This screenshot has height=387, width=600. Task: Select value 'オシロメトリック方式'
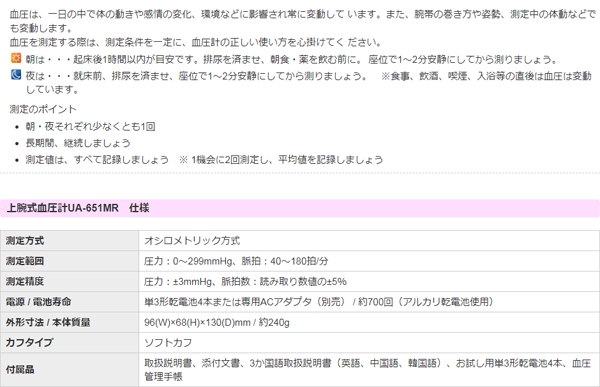click(x=192, y=241)
